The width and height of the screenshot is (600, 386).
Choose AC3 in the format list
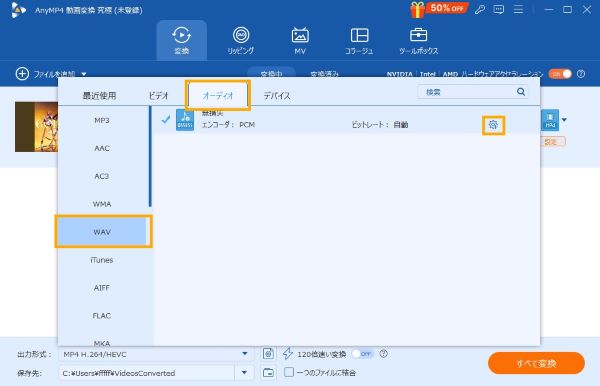coord(102,176)
